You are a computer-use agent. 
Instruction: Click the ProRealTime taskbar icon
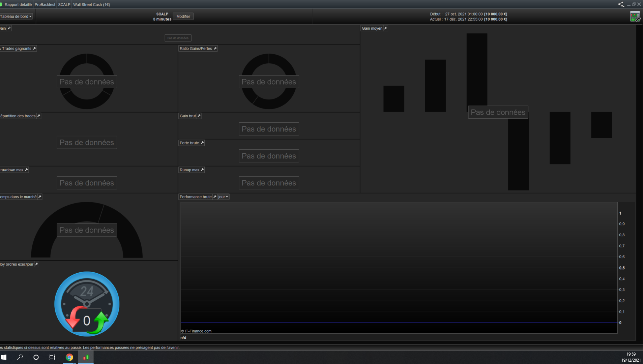click(86, 357)
